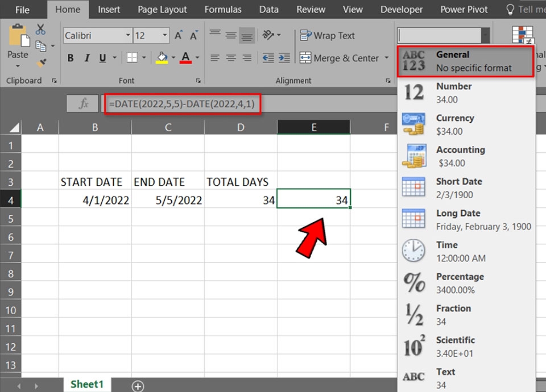Image resolution: width=546 pixels, height=392 pixels.
Task: Apply bold formatting with the Bold icon
Action: 71,57
